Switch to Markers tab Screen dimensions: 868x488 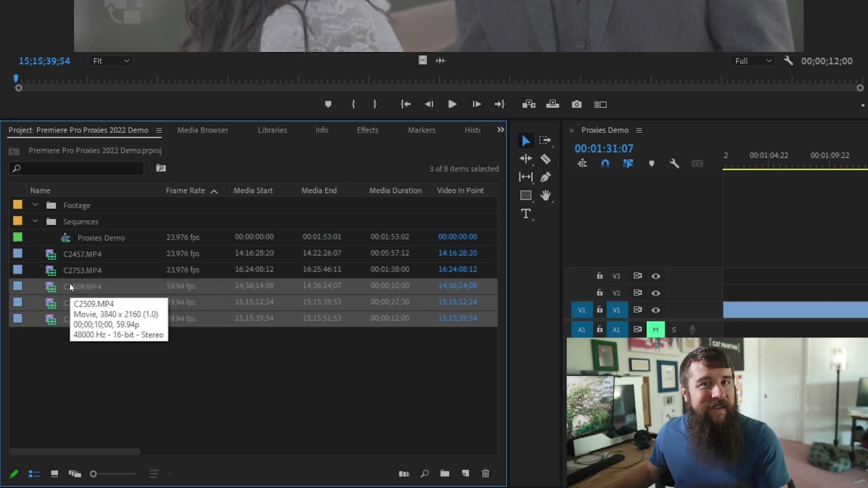(x=421, y=130)
